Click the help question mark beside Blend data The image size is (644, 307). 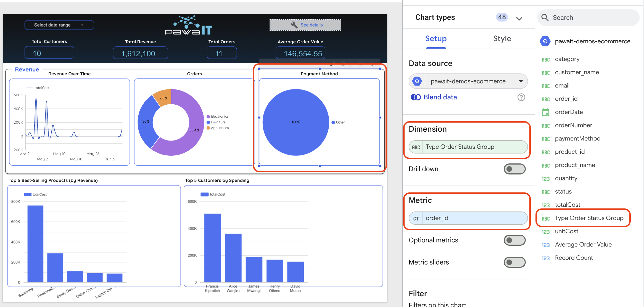(521, 97)
